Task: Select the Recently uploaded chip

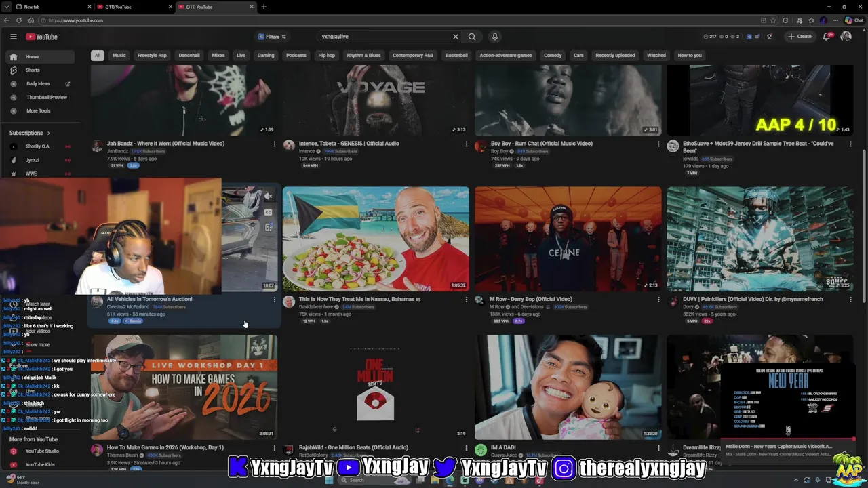Action: click(x=616, y=55)
